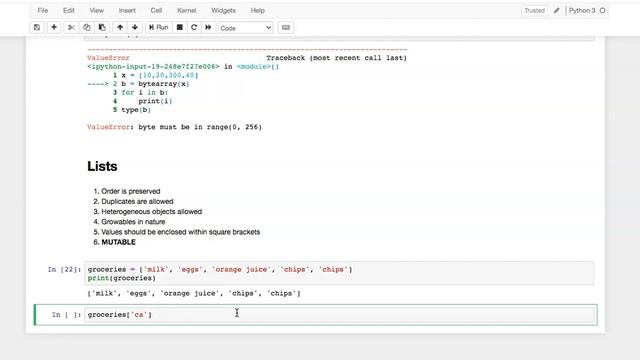This screenshot has height=360, width=640.
Task: Click the Trusted notebook indicator
Action: coord(534,11)
